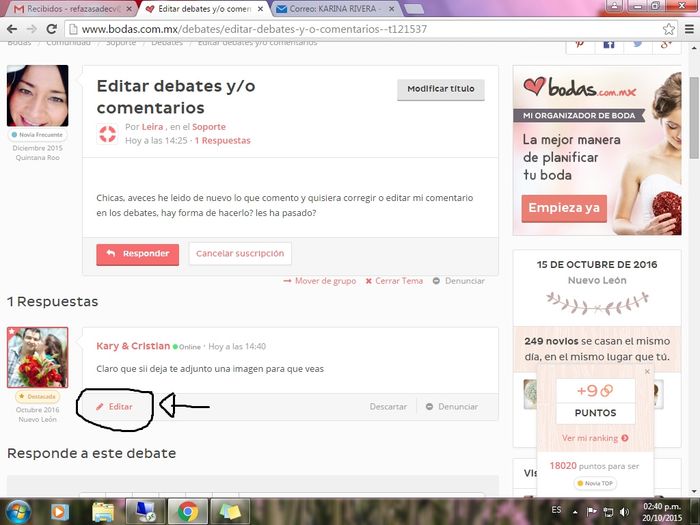The height and width of the screenshot is (525, 700).
Task: Click the Destacada badge
Action: point(38,396)
